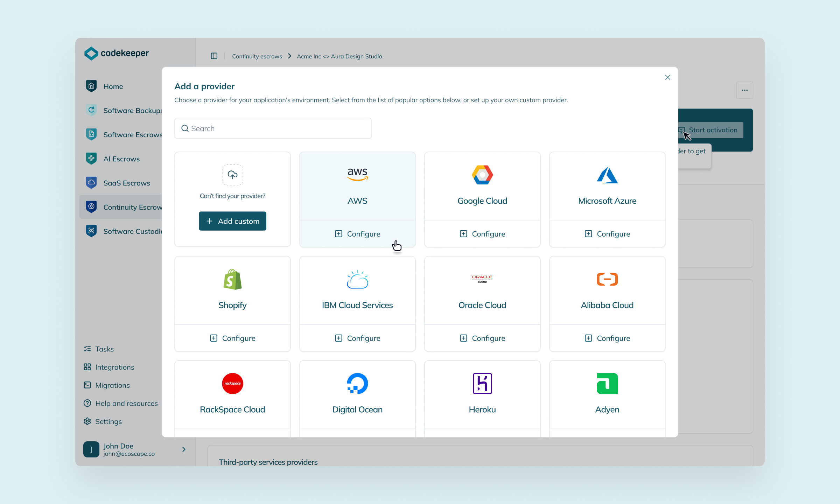Click the Add custom button

point(232,221)
